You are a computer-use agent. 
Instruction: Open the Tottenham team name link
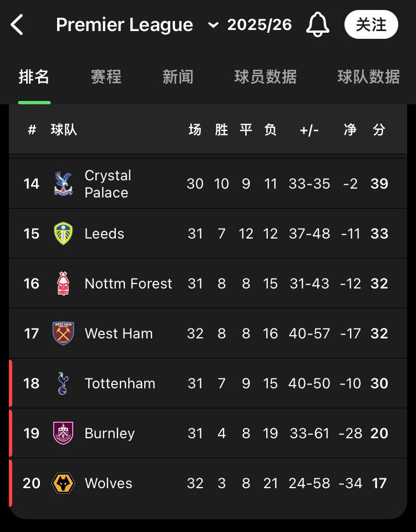[120, 383]
